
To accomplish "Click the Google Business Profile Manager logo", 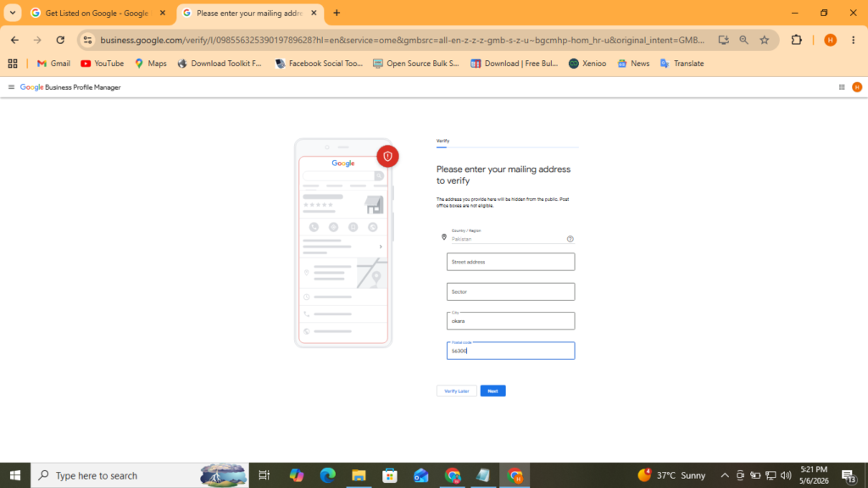I will click(70, 87).
